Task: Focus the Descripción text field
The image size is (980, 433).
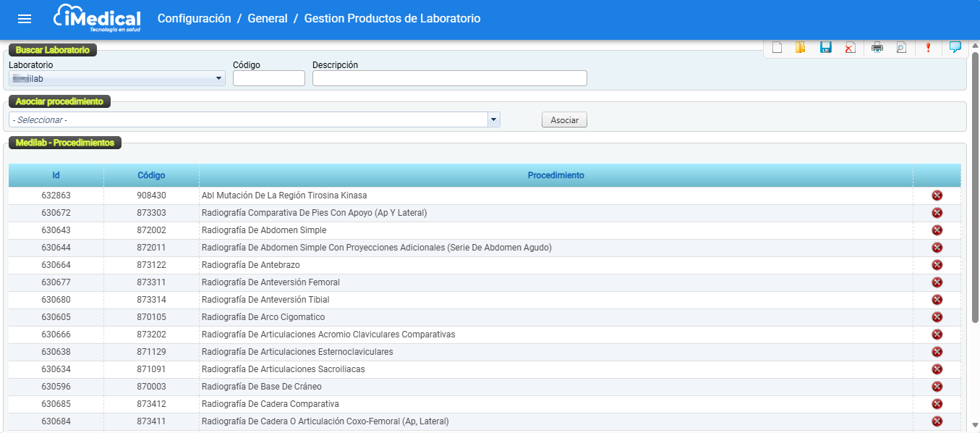Action: [449, 78]
